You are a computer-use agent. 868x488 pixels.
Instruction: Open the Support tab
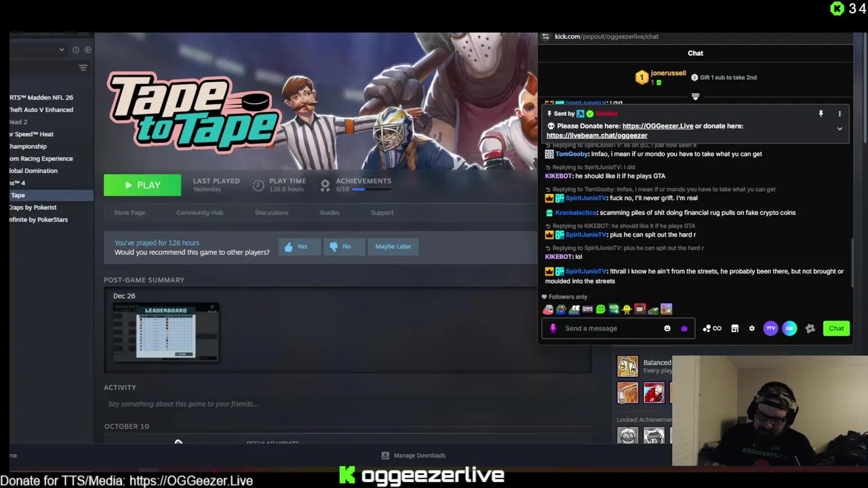pos(382,213)
